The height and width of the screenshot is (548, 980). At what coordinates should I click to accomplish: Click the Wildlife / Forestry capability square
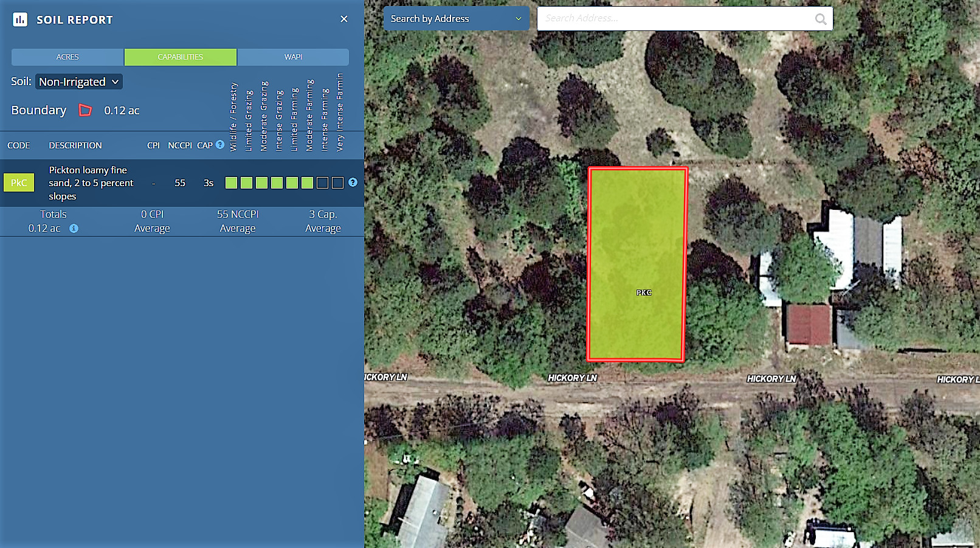(231, 182)
